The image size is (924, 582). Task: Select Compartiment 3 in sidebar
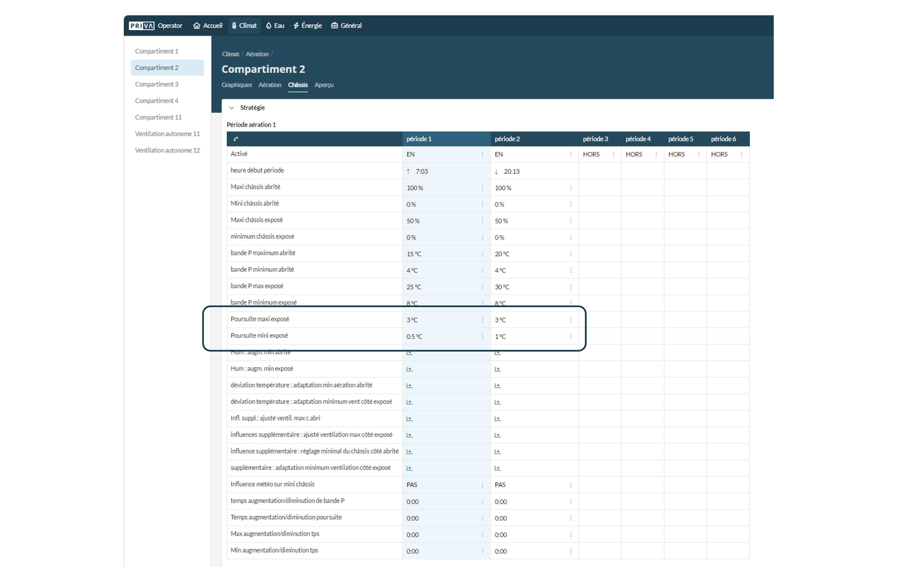(x=157, y=84)
